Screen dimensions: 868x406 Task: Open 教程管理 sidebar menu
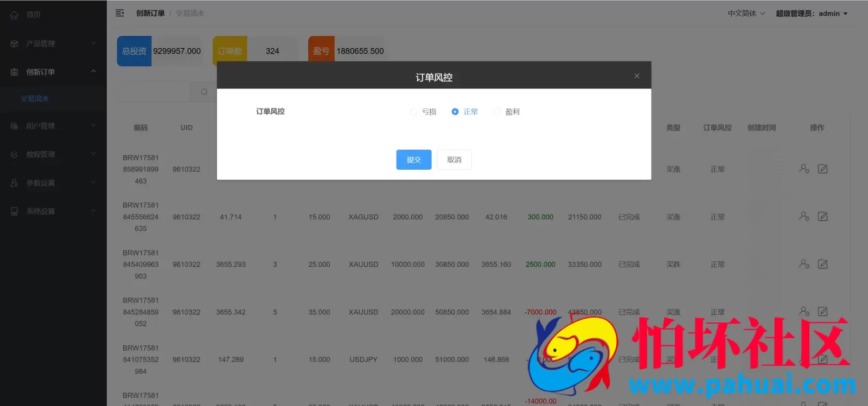(53, 154)
